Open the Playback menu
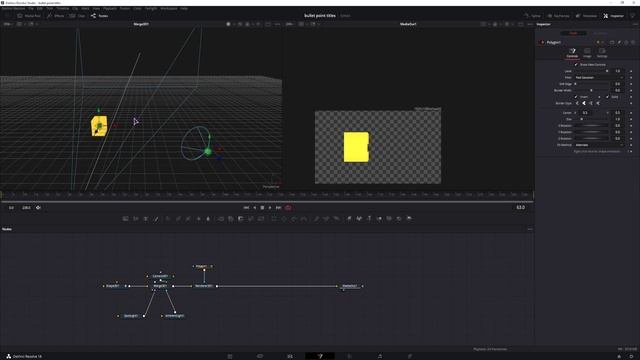Screen dimensions: 640x360 click(109, 8)
